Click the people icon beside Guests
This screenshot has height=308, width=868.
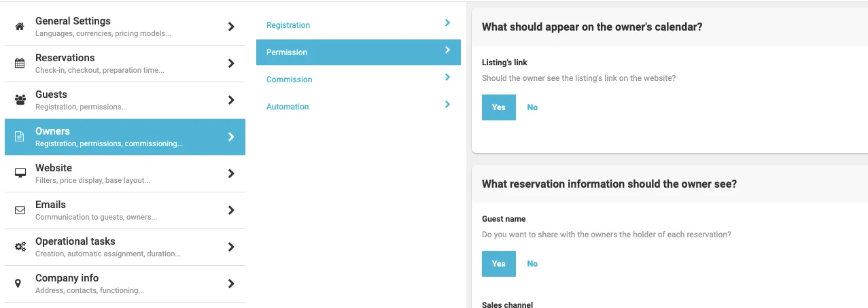20,100
